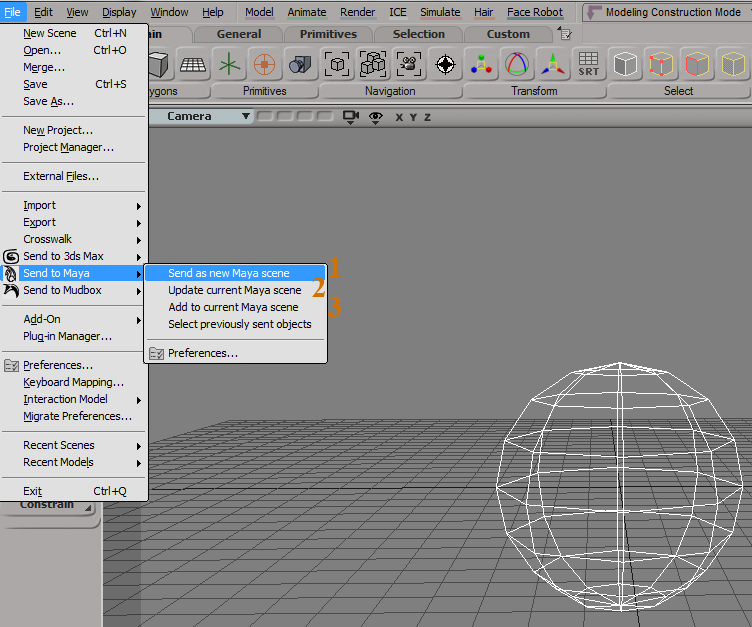Open the viewport camera icon menu
Viewport: 752px width, 627px height.
pyautogui.click(x=351, y=117)
